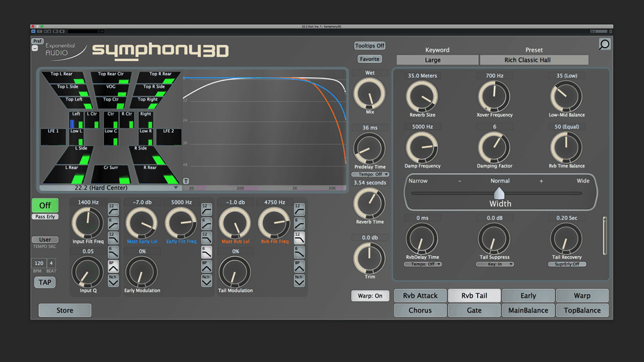Select Nch notch for early filter

206,280
